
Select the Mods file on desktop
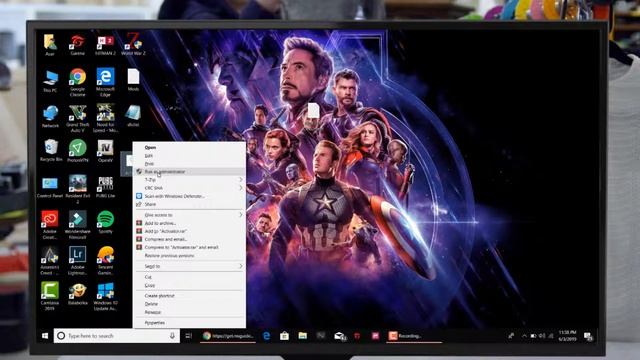pos(133,80)
